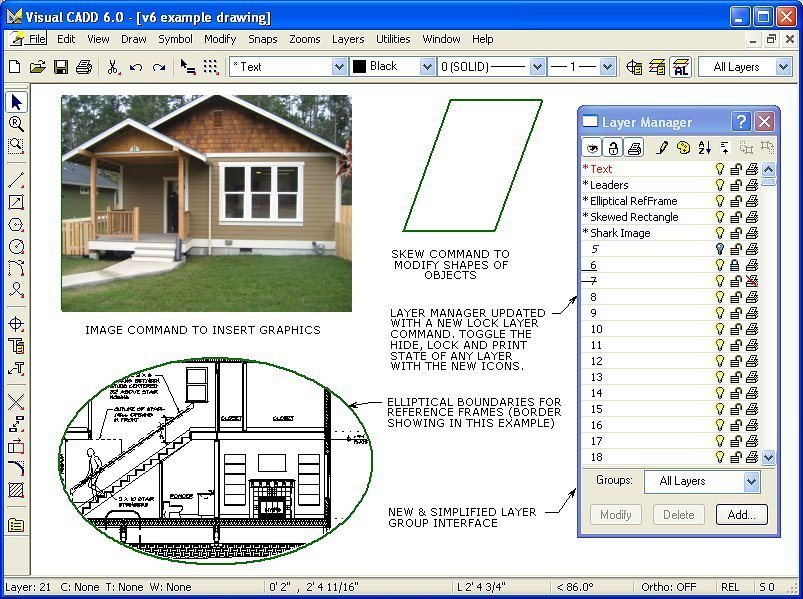
Task: Open Layer Manager help question mark
Action: (x=741, y=122)
